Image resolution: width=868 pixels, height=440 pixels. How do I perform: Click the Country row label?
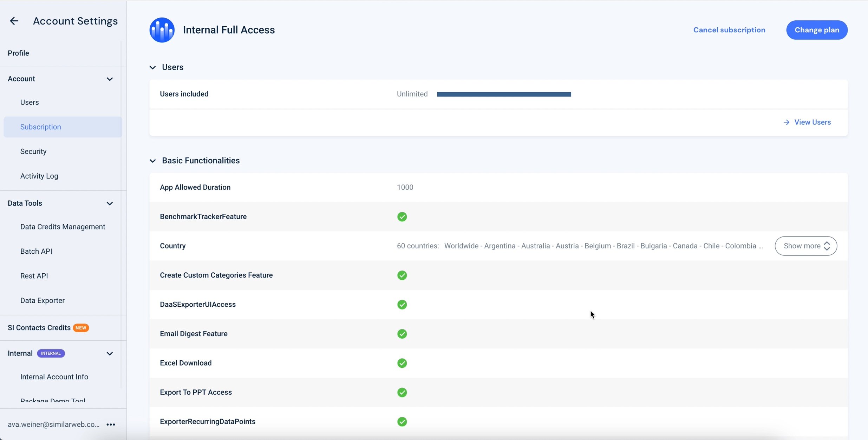pyautogui.click(x=172, y=246)
